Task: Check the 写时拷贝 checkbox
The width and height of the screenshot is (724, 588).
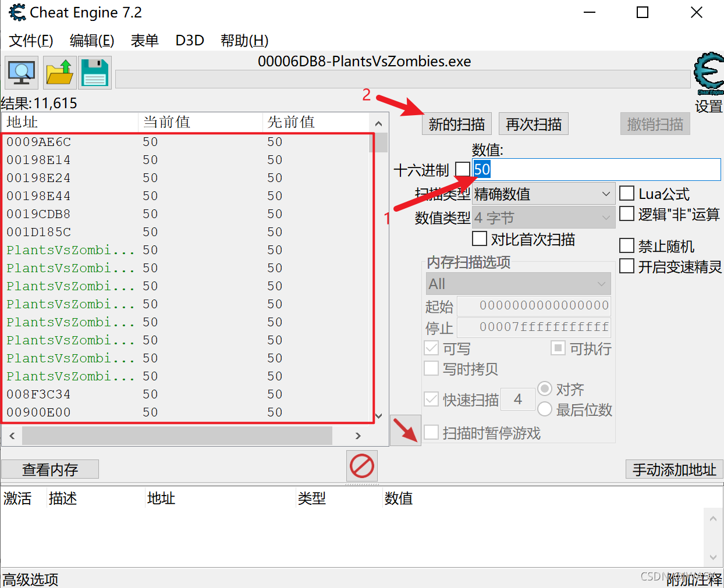Action: pyautogui.click(x=431, y=369)
